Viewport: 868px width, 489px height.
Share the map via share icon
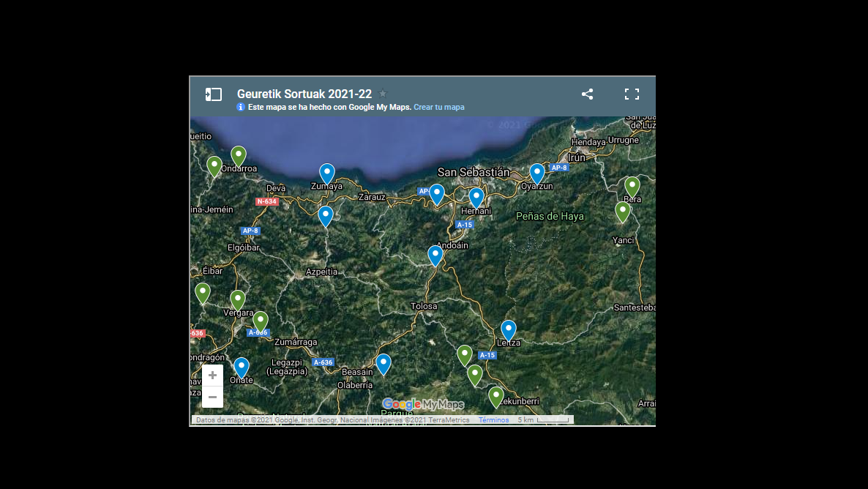point(587,94)
